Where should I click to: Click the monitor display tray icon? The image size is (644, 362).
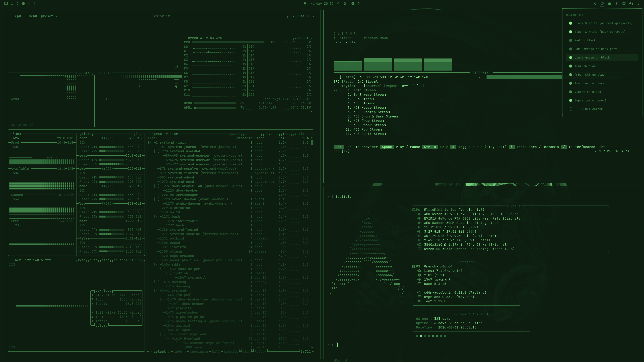[638, 4]
